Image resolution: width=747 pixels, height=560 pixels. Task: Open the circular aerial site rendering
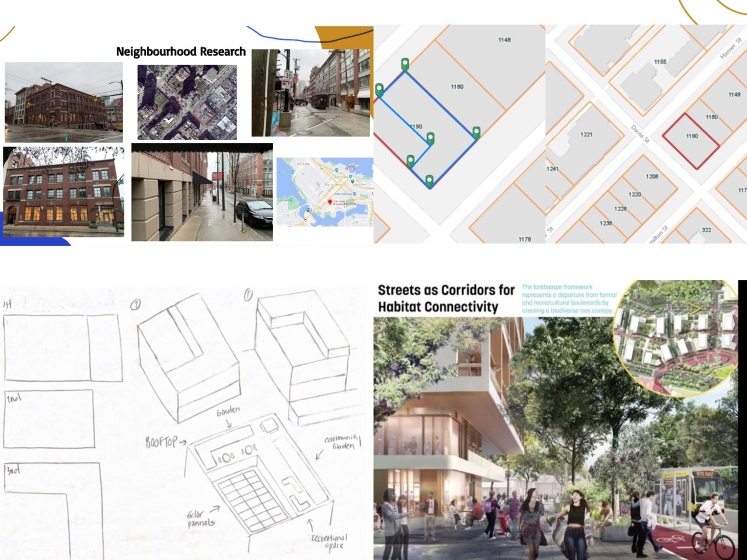click(x=676, y=338)
